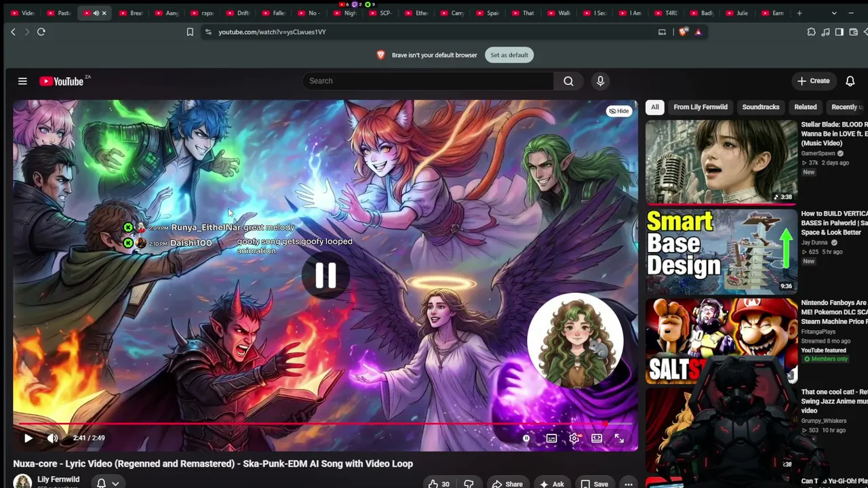The width and height of the screenshot is (868, 488).
Task: Mute the video volume speaker
Action: click(x=52, y=438)
